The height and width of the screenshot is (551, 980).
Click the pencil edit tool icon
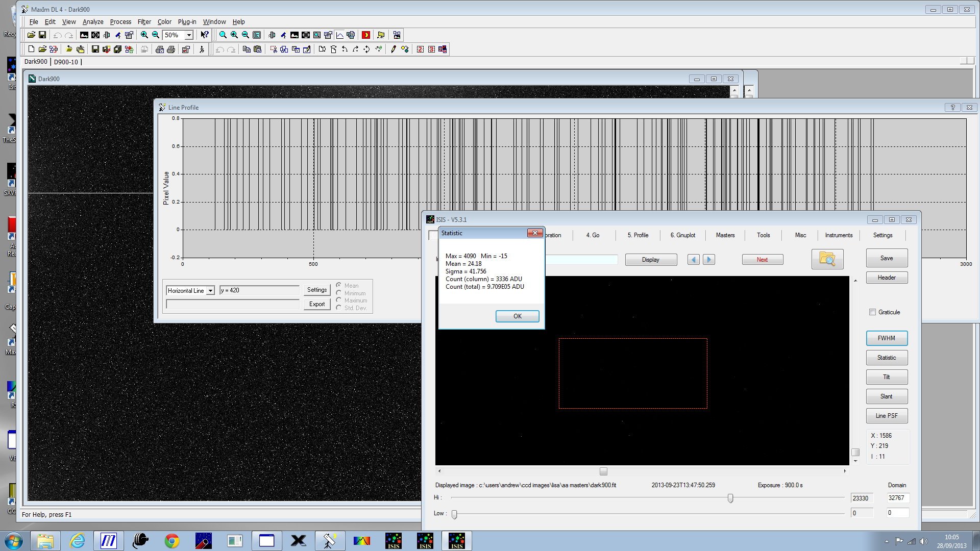393,49
